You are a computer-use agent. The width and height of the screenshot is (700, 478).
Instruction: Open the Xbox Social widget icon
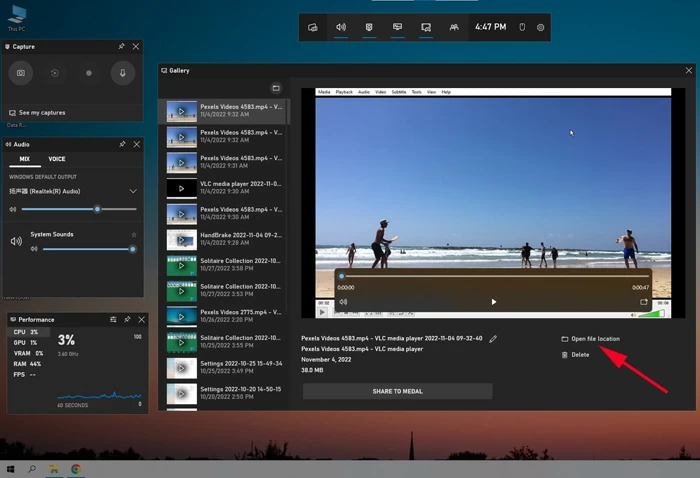tap(454, 27)
